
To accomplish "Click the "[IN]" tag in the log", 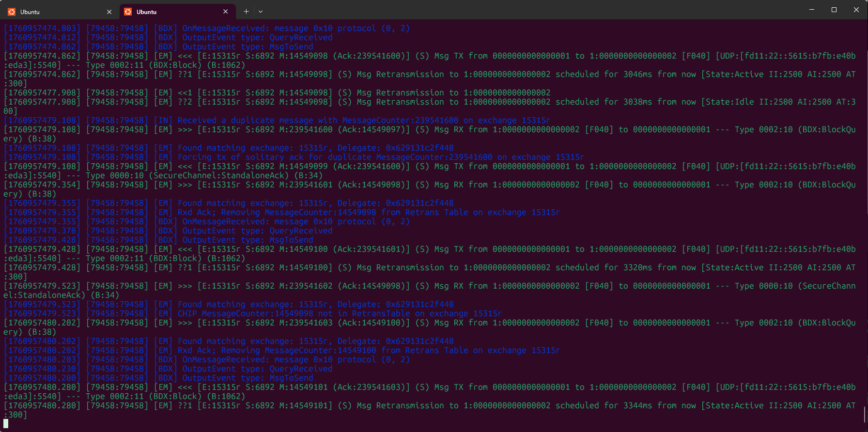I will (x=163, y=120).
